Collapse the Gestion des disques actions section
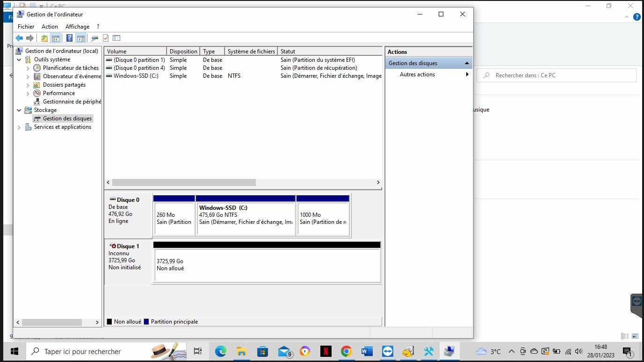The width and height of the screenshot is (644, 362). tap(466, 63)
